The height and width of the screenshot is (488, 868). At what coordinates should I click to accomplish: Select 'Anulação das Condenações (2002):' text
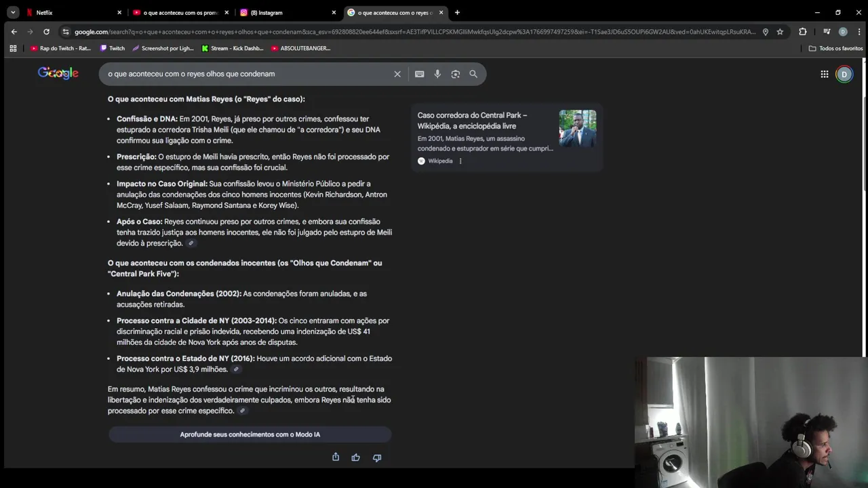click(179, 293)
